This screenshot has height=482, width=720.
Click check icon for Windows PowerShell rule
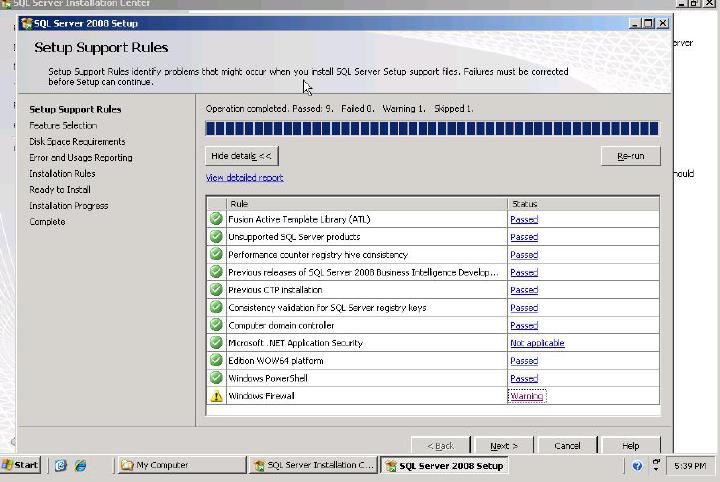216,378
